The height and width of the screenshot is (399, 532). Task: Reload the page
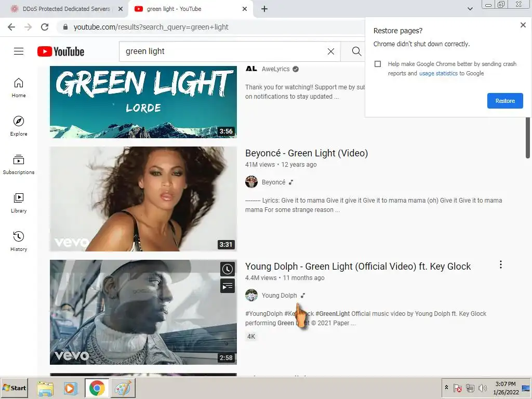click(x=45, y=27)
